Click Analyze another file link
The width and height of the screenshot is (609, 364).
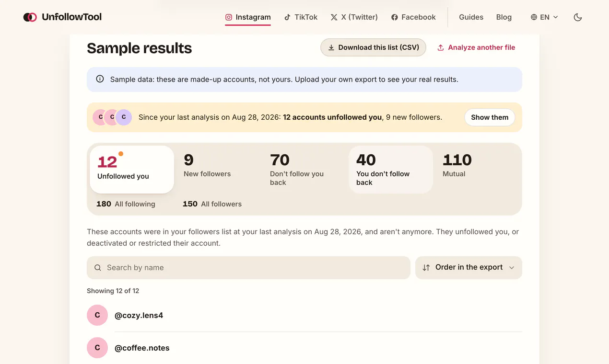click(x=476, y=47)
